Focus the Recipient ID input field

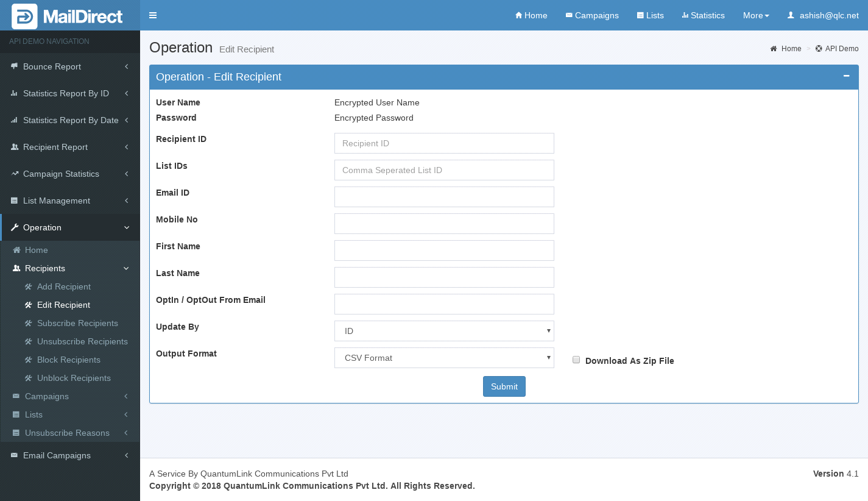pyautogui.click(x=443, y=143)
